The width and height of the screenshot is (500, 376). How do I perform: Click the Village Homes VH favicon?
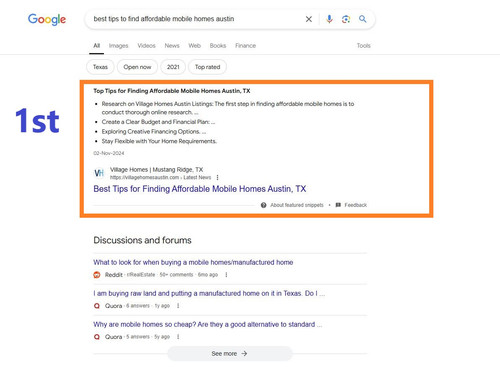pos(99,173)
